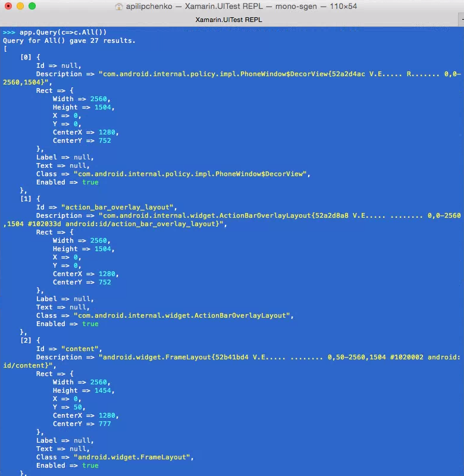Click the 'Y => 50' line

(69, 407)
